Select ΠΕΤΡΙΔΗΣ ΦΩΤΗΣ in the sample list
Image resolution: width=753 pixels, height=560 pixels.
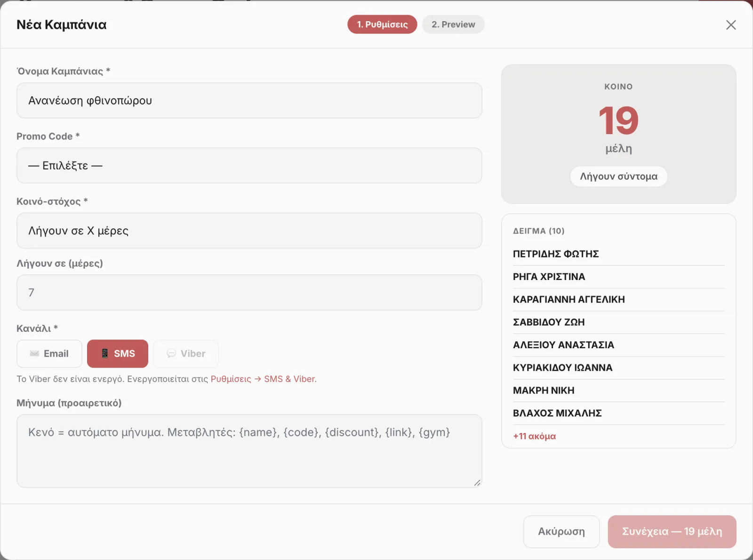click(x=618, y=254)
